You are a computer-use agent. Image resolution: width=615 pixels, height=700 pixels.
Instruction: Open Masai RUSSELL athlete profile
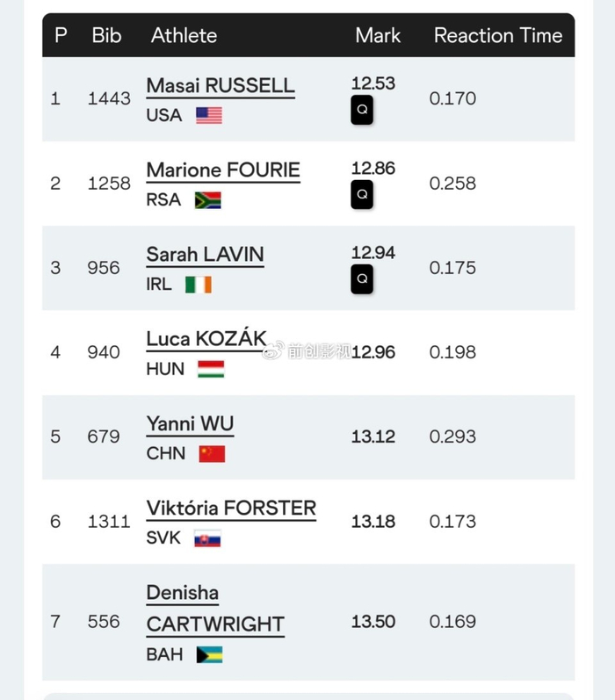click(x=221, y=86)
